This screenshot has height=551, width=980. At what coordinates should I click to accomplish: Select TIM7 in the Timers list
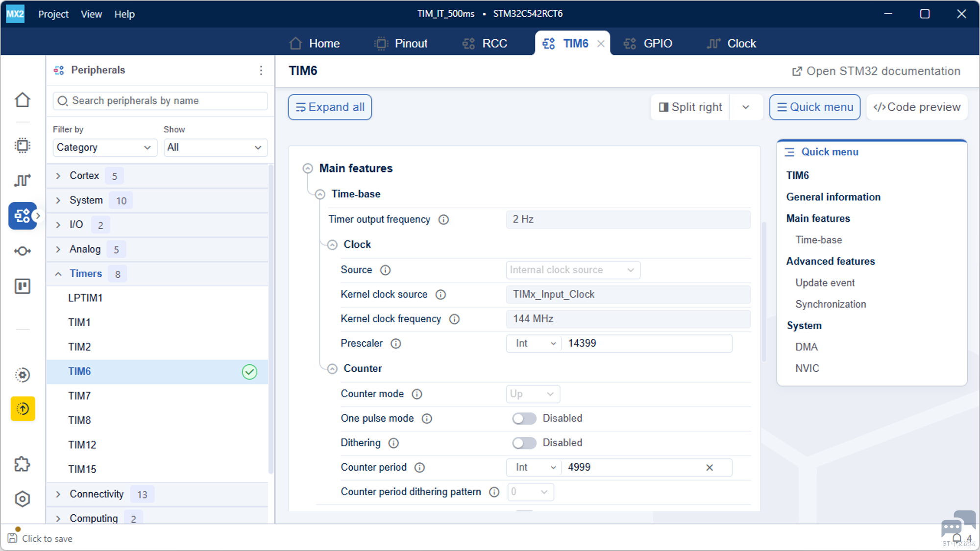[157, 396]
